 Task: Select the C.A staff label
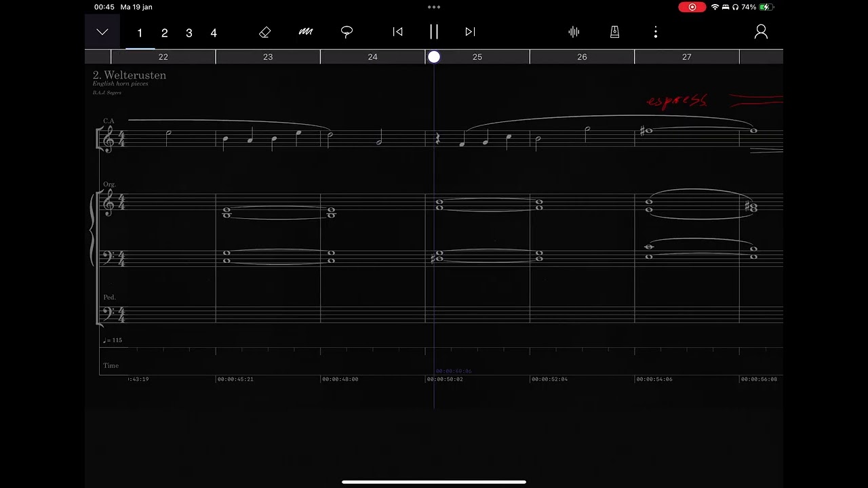pyautogui.click(x=109, y=121)
